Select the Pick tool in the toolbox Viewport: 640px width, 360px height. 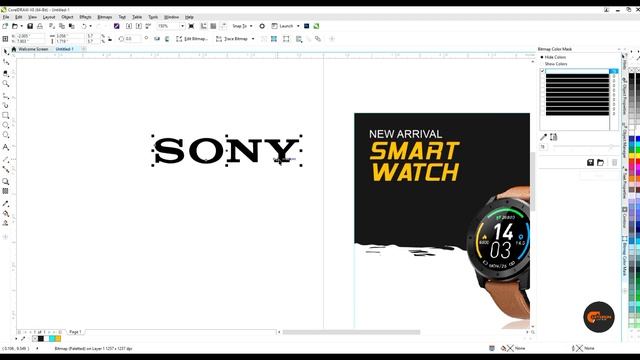pos(6,52)
